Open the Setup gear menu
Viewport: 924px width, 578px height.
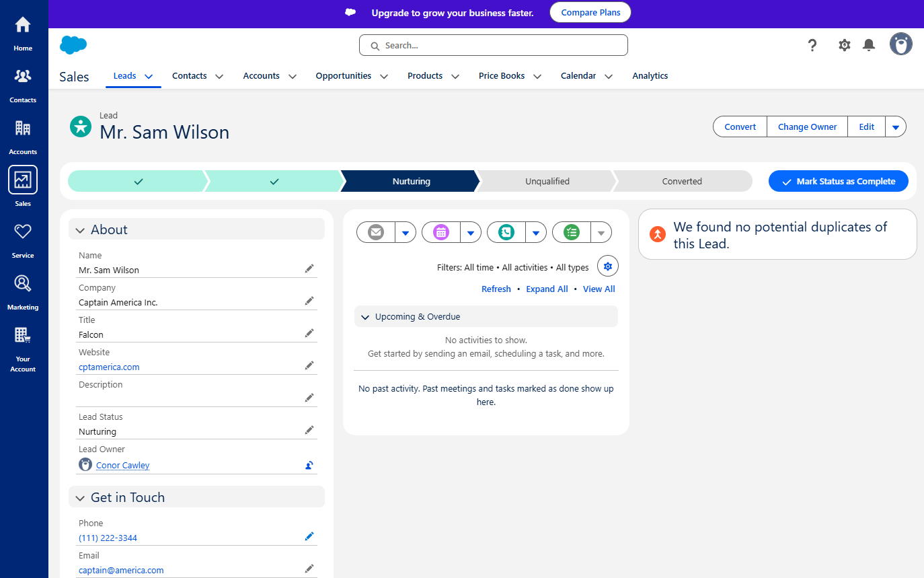[x=844, y=45]
